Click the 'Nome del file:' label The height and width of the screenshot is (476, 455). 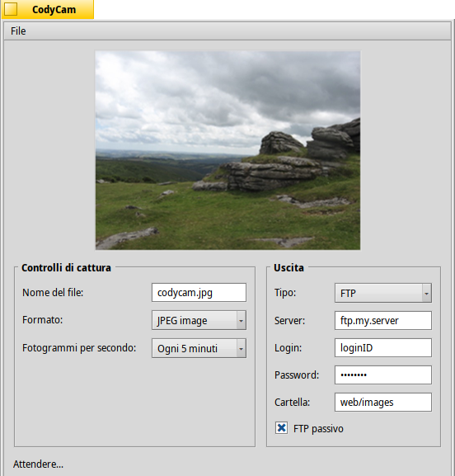[53, 292]
